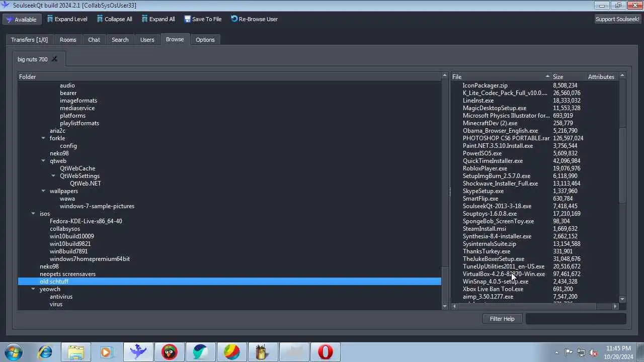Select file SkypeSetup.exe
The height and width of the screenshot is (362, 644).
[x=483, y=191]
